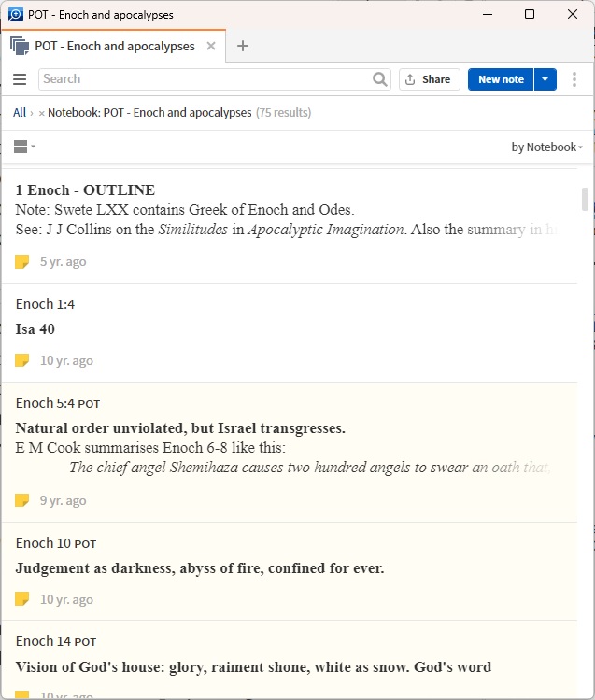Open the three-dot options menu
595x700 pixels.
pyautogui.click(x=574, y=79)
